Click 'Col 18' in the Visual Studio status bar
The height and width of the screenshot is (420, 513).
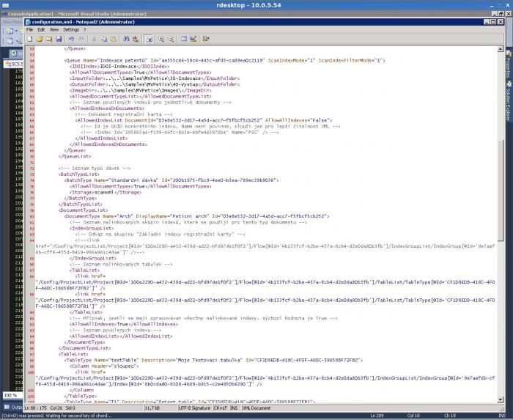413,416
